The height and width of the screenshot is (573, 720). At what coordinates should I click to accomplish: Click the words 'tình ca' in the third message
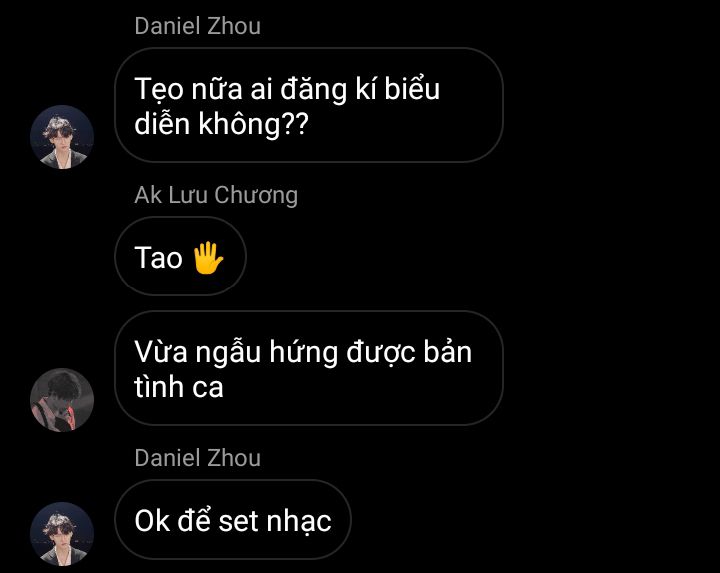[x=179, y=387]
